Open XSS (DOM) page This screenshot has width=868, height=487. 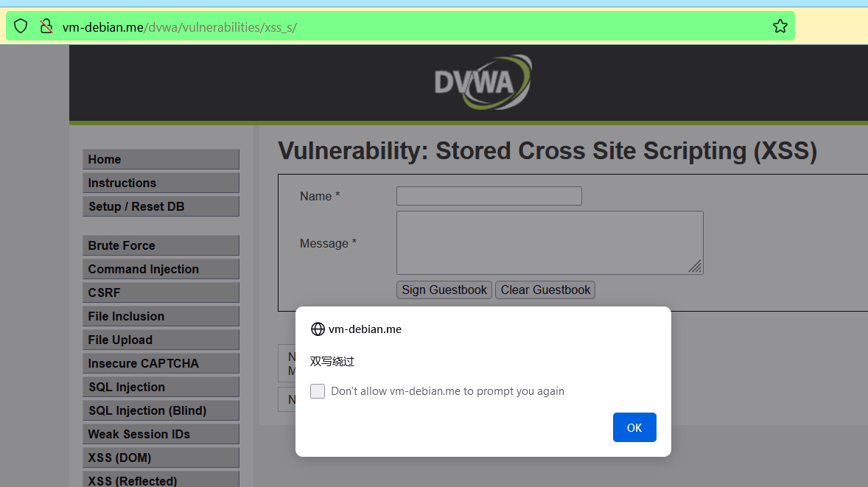click(161, 458)
